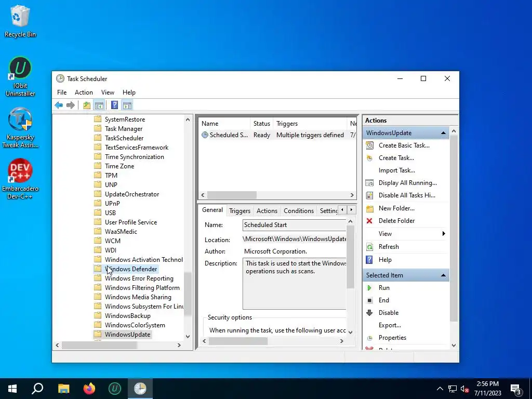Click the Up One Level folder icon
Screen dimensions: 532x399
[x=87, y=105]
